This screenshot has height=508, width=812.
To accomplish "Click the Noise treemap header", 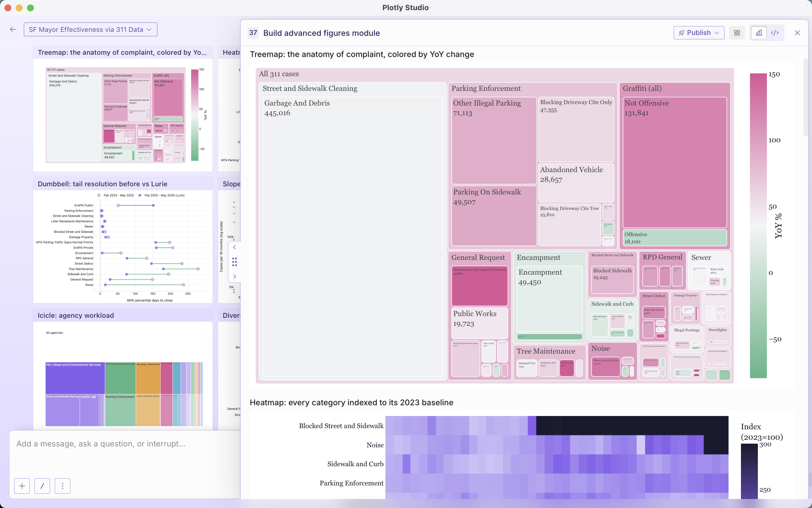I will 601,349.
